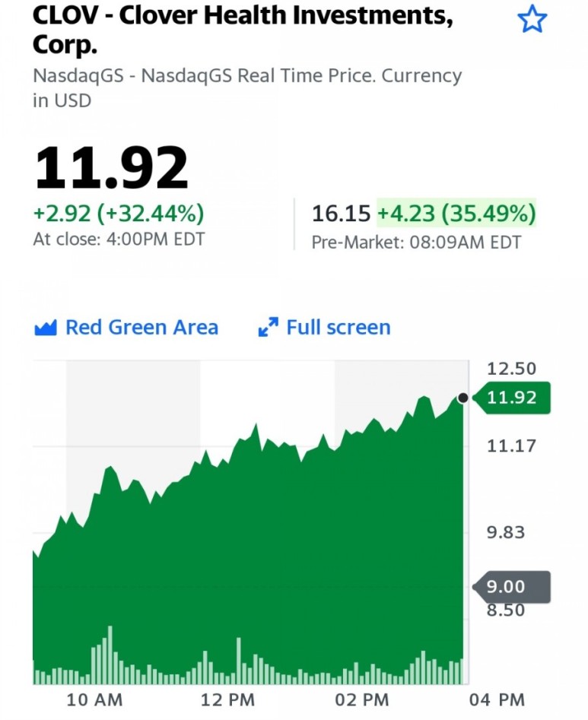Click the 10 AM time axis label
This screenshot has height=720, width=588.
coord(94,700)
